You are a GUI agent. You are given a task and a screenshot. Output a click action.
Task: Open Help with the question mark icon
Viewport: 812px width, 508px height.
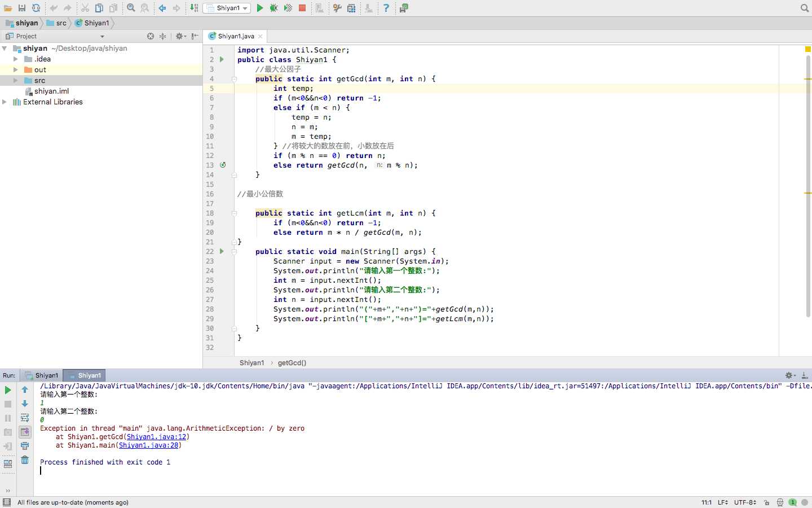pos(386,8)
